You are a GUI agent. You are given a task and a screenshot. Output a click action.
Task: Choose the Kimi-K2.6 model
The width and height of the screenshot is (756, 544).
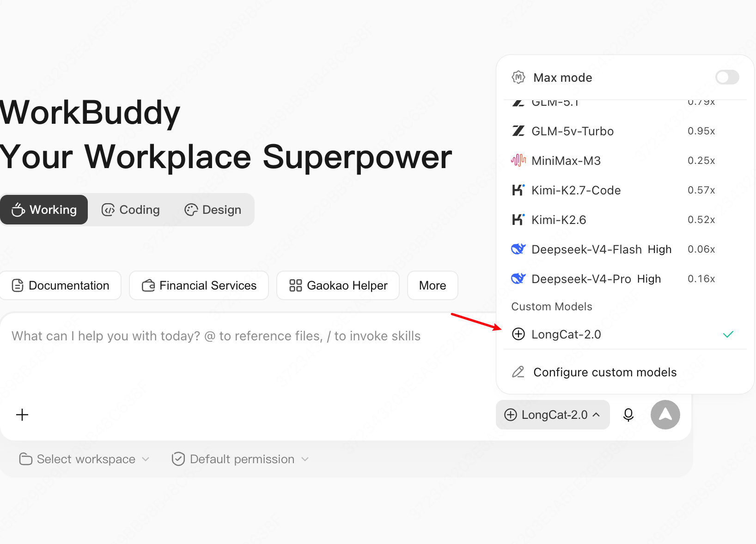[625, 220]
